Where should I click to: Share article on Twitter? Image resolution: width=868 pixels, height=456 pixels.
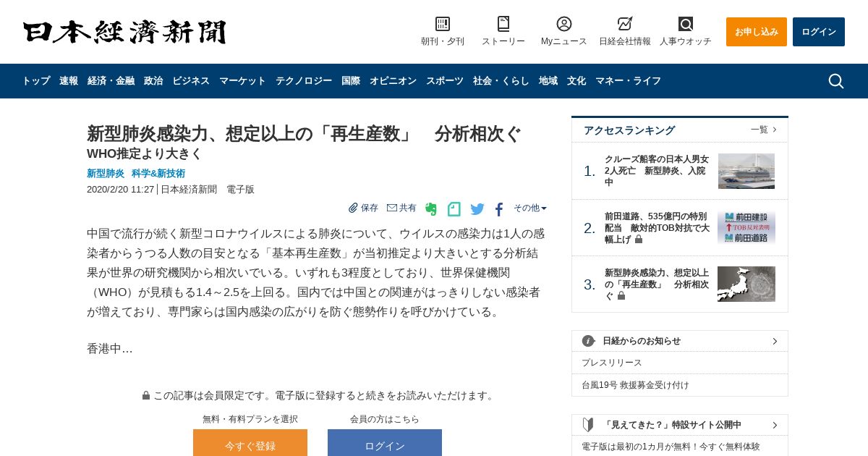point(477,209)
